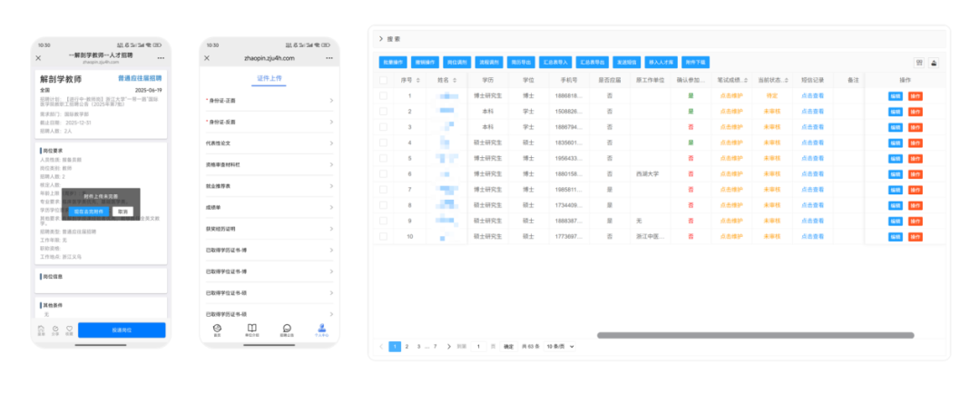
Task: Click the blue edit button in row 6
Action: pos(895,174)
